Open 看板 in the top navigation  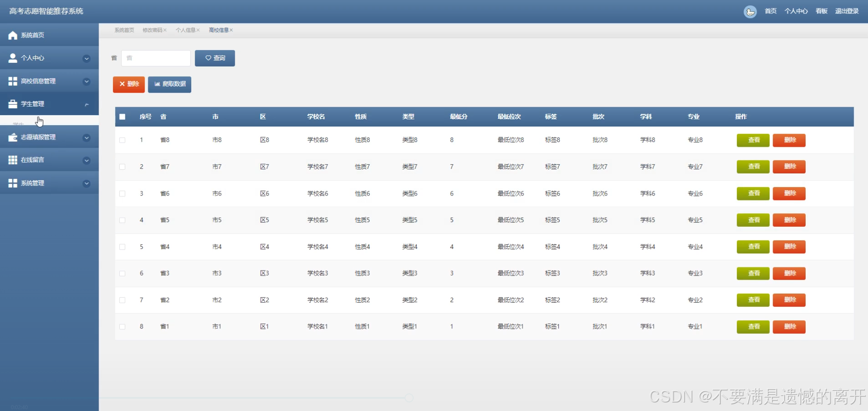[x=821, y=11]
